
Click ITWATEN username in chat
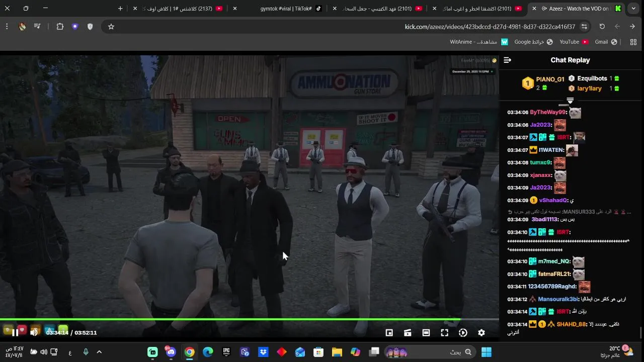551,150
